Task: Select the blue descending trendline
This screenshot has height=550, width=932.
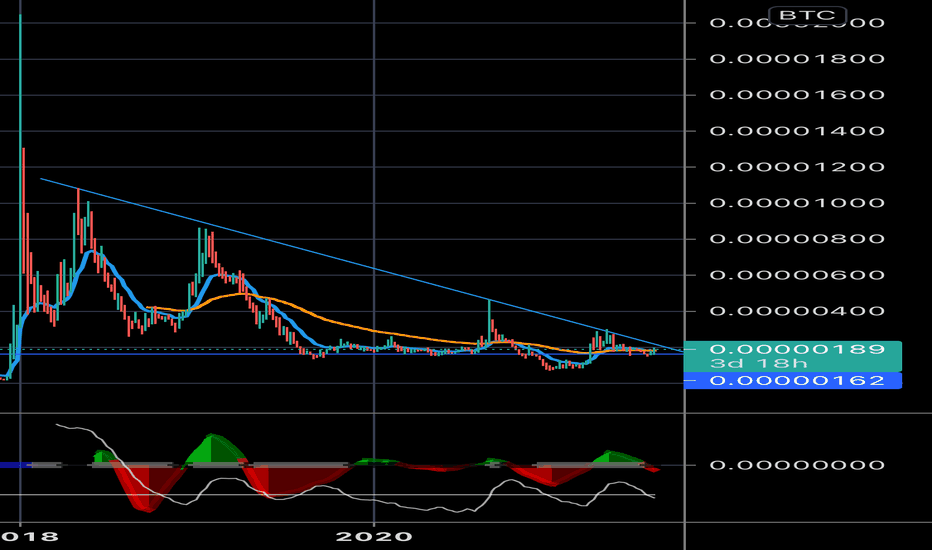Action: (374, 270)
